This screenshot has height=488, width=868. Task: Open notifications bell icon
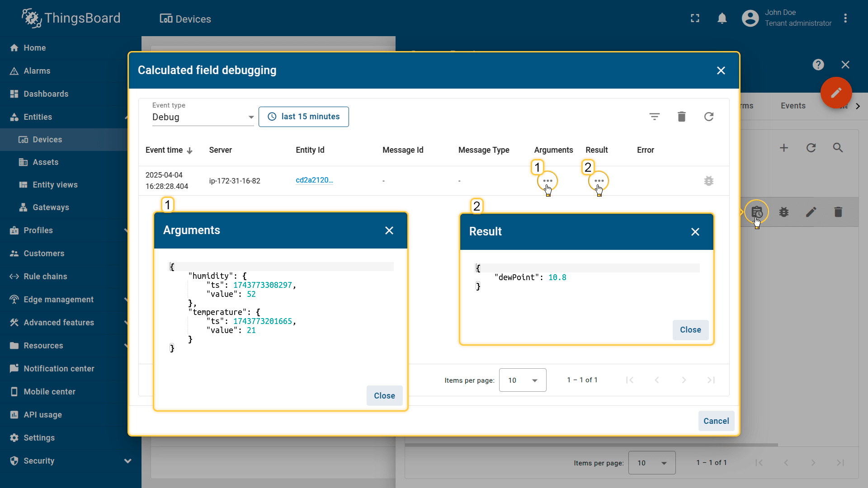coord(722,19)
